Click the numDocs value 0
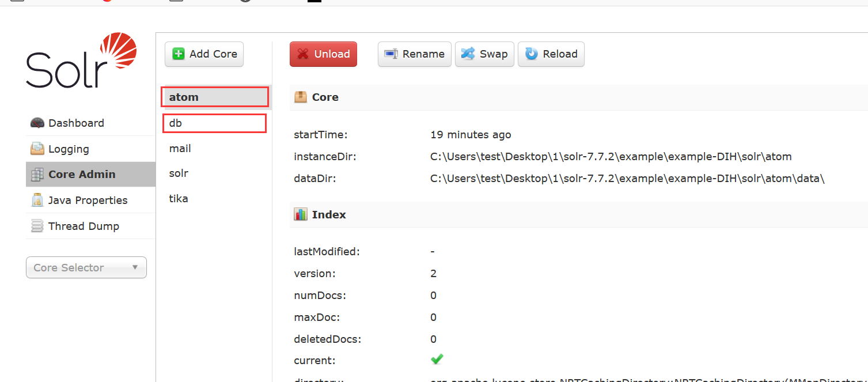 pos(434,295)
